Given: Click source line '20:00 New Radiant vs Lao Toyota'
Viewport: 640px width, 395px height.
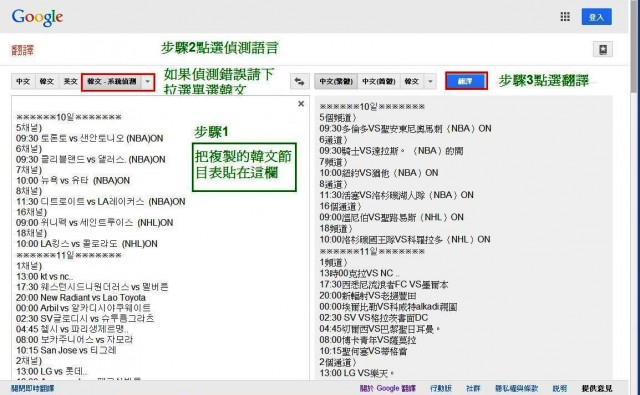Looking at the screenshot, I should tap(81, 297).
